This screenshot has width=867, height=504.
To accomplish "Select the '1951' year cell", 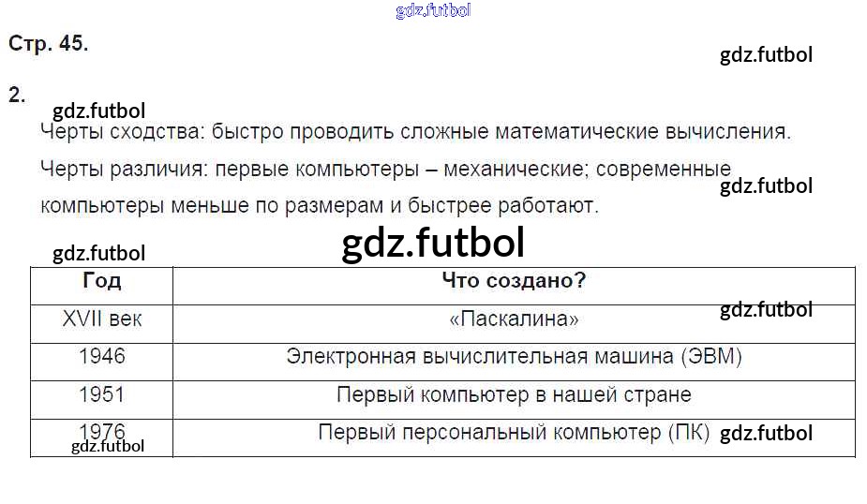I will tap(101, 394).
